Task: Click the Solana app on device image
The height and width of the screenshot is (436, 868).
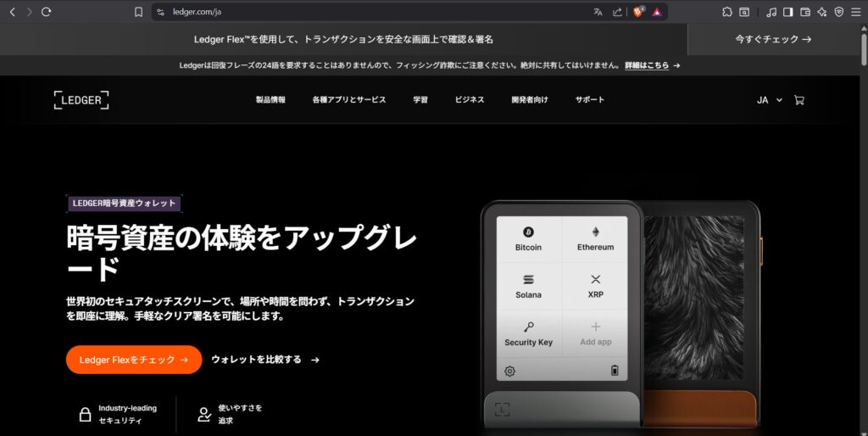Action: pos(529,287)
